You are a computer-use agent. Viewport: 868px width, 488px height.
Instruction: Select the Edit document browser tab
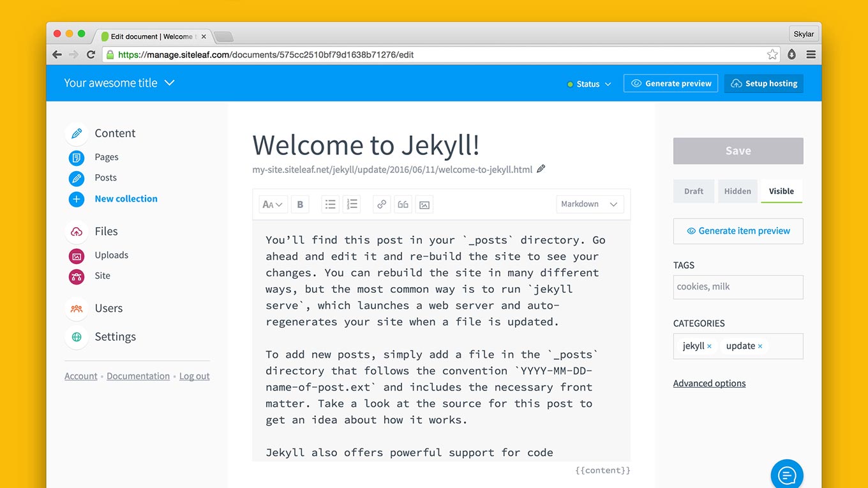153,36
